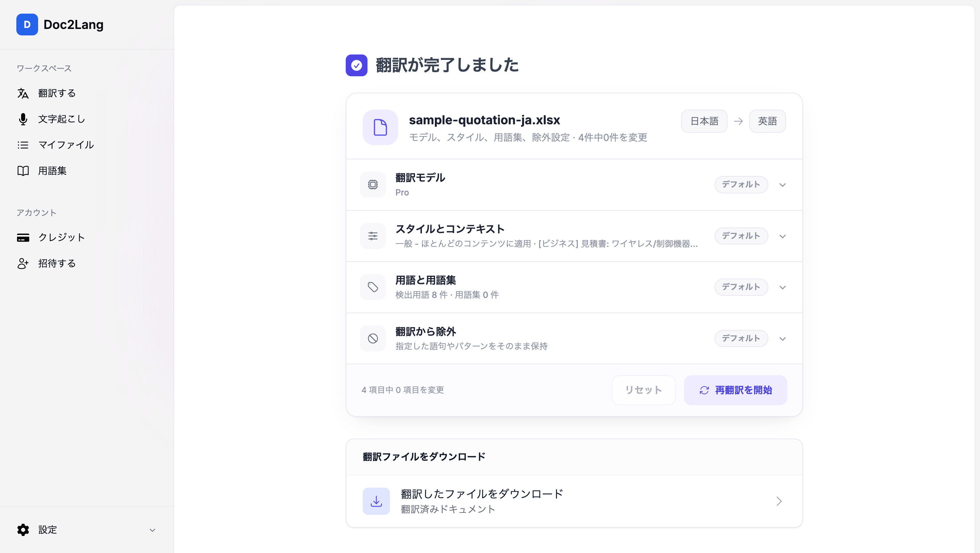This screenshot has height=553, width=980.
Task: Click the リセット button
Action: coord(644,390)
